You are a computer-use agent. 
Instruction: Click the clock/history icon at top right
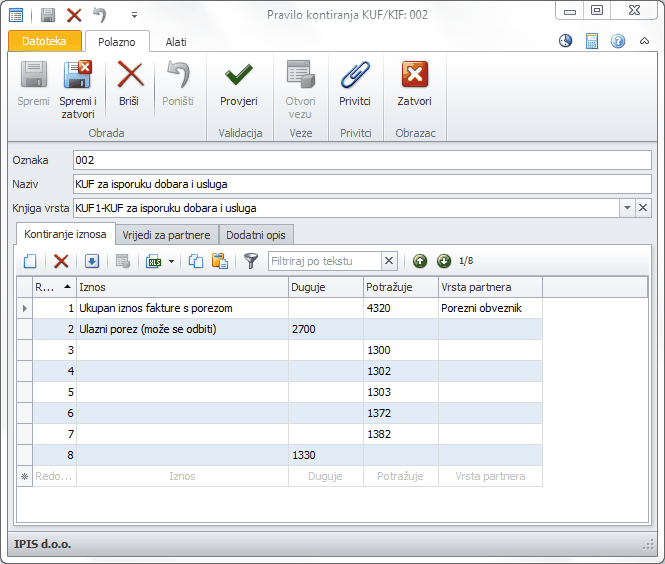coord(565,41)
